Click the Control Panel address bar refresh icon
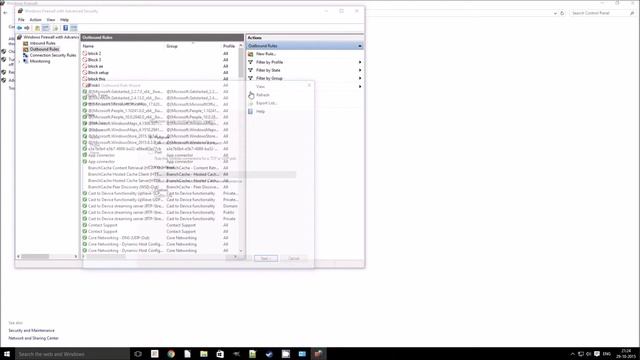 click(x=562, y=13)
